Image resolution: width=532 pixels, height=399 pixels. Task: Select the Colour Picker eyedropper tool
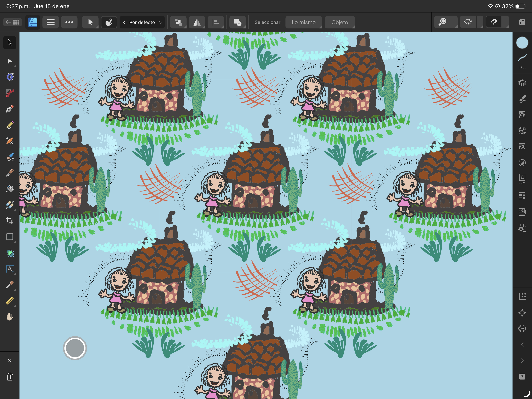(10, 285)
